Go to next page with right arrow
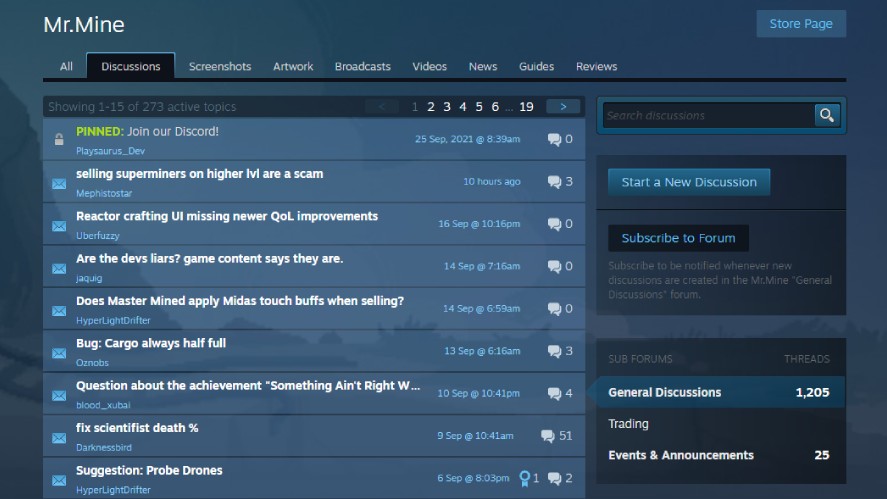The width and height of the screenshot is (887, 499). 563,106
